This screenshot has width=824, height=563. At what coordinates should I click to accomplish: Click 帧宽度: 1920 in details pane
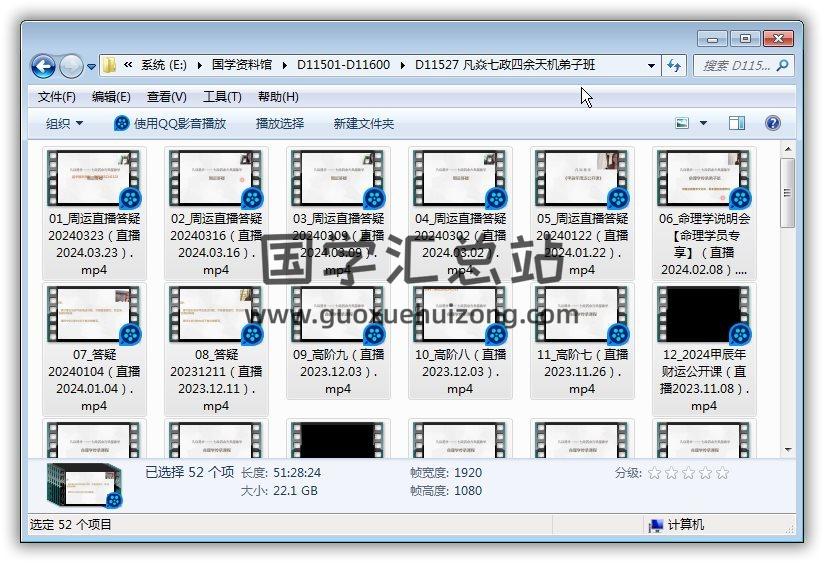446,473
